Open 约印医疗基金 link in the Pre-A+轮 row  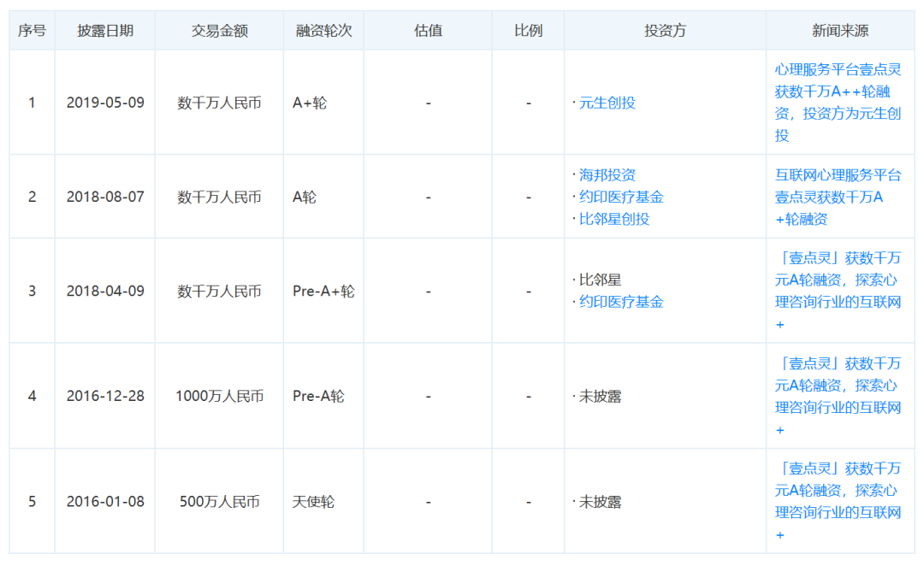(x=621, y=302)
